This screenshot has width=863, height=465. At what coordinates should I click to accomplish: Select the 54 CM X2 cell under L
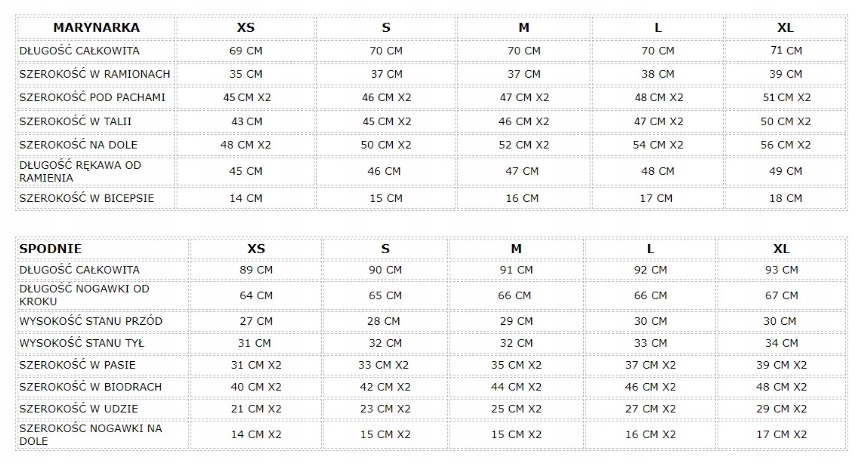658,145
